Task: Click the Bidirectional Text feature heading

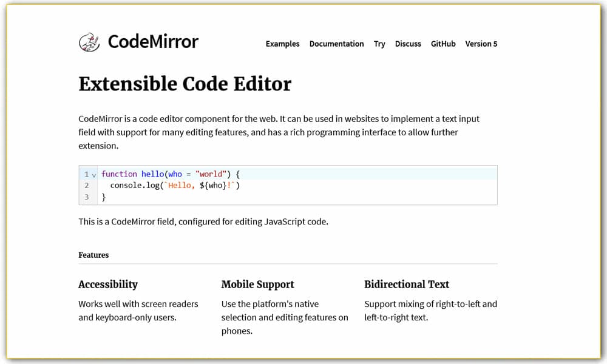Action: coord(407,285)
